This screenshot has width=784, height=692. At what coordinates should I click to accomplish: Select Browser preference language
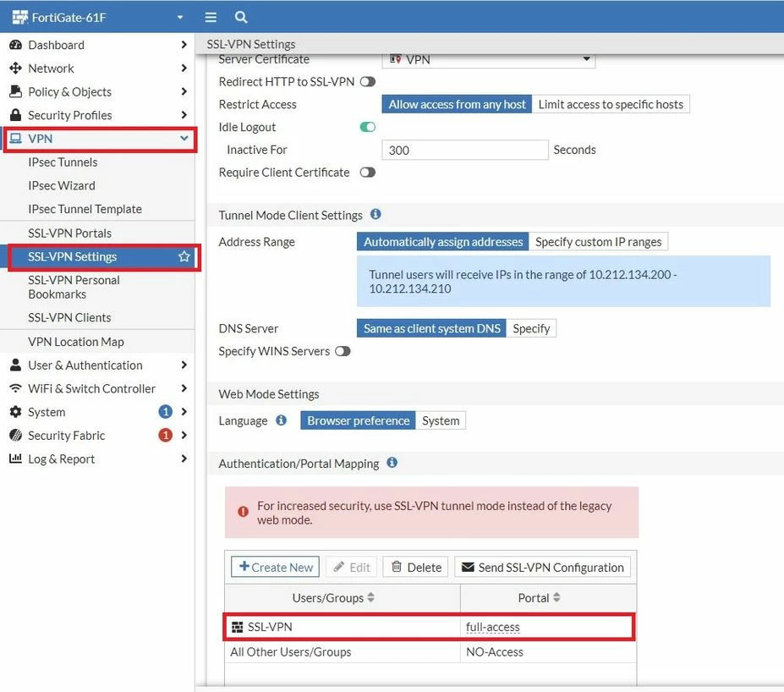(358, 420)
